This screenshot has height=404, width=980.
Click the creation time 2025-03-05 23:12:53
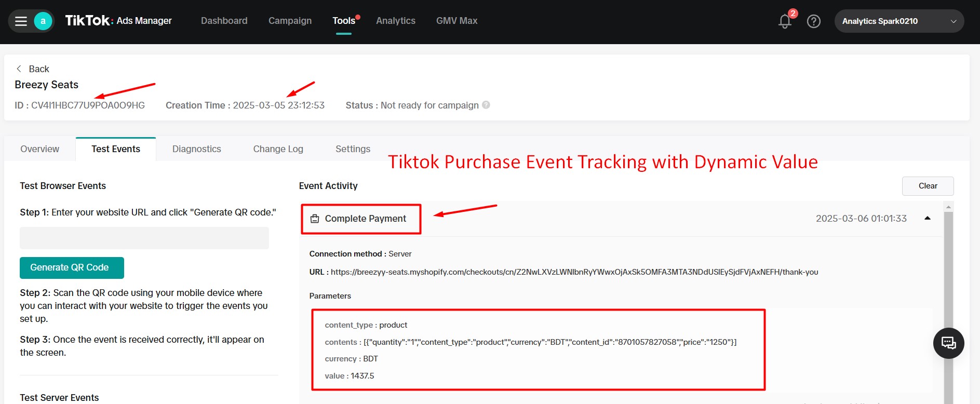click(x=278, y=105)
